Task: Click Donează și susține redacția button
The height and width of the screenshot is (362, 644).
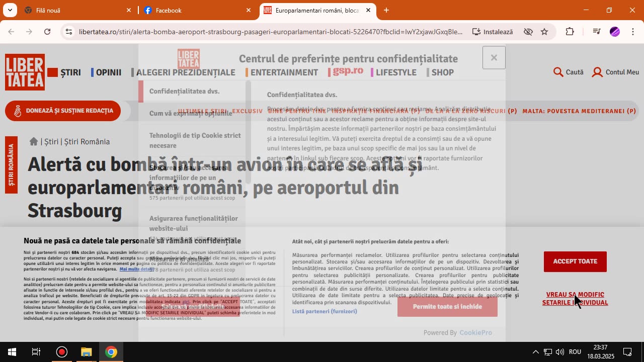Action: (x=63, y=111)
